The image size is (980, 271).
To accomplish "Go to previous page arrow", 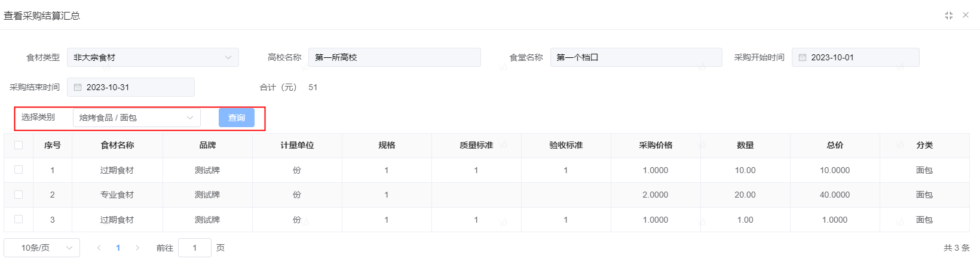I will [99, 248].
